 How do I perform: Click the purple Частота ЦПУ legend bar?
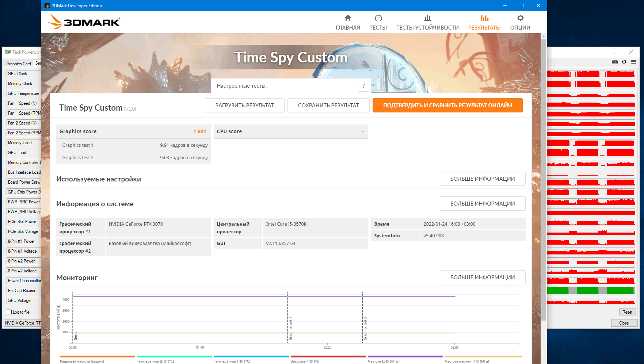click(405, 357)
